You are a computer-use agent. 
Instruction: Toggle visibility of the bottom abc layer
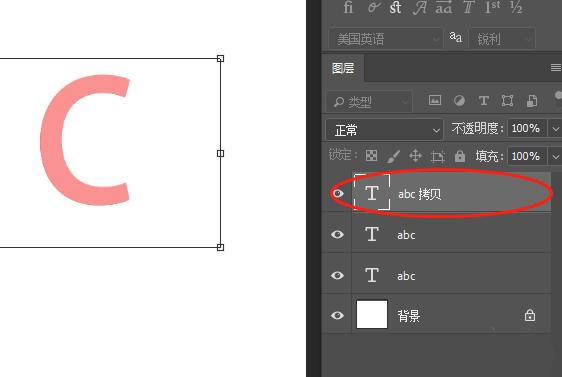(337, 275)
